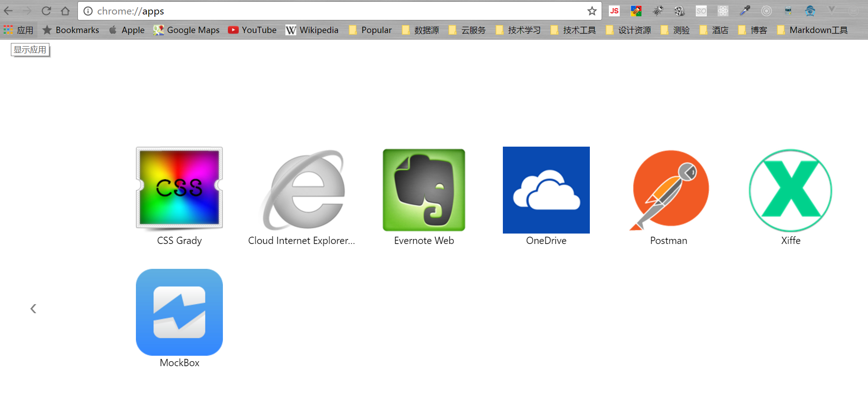Expand the 数据源 bookmarks folder
This screenshot has height=401, width=868.
pyautogui.click(x=420, y=30)
